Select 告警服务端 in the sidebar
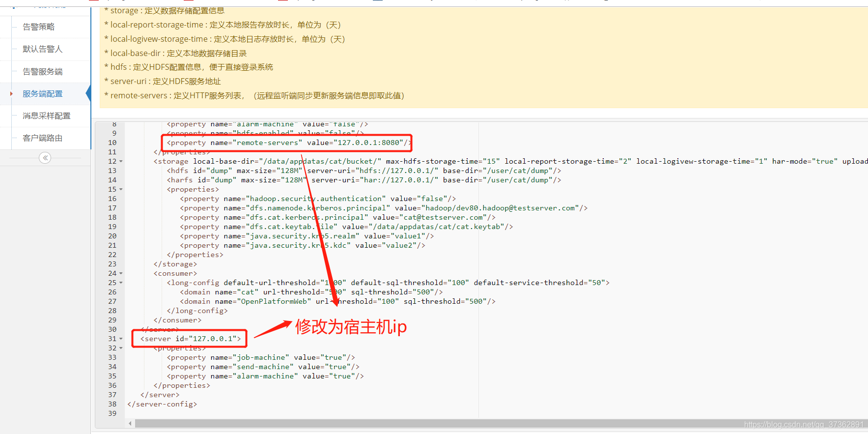This screenshot has height=434, width=868. [x=42, y=71]
